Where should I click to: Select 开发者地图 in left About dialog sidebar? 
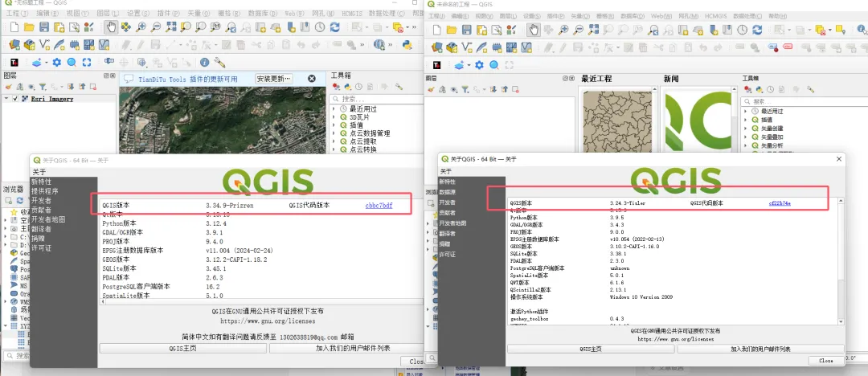click(x=48, y=219)
